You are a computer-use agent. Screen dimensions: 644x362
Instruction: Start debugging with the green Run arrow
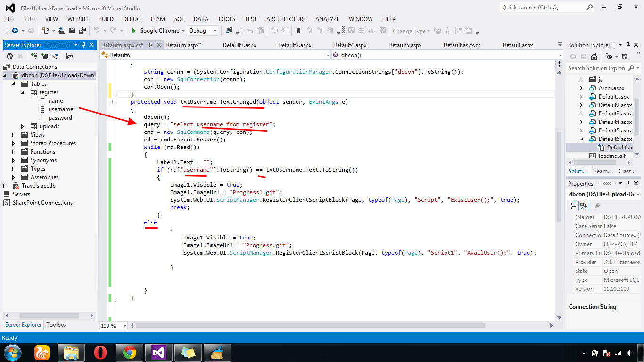tap(133, 31)
